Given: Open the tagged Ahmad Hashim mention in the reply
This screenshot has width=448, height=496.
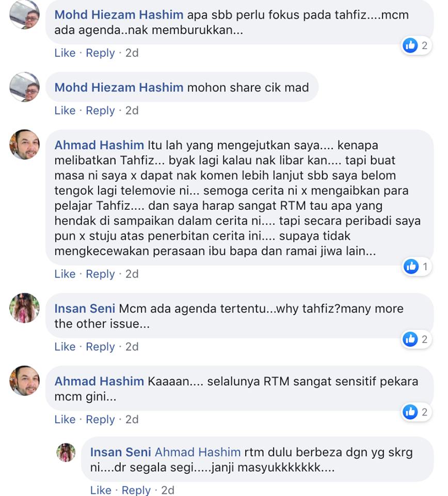Looking at the screenshot, I should pyautogui.click(x=198, y=453).
